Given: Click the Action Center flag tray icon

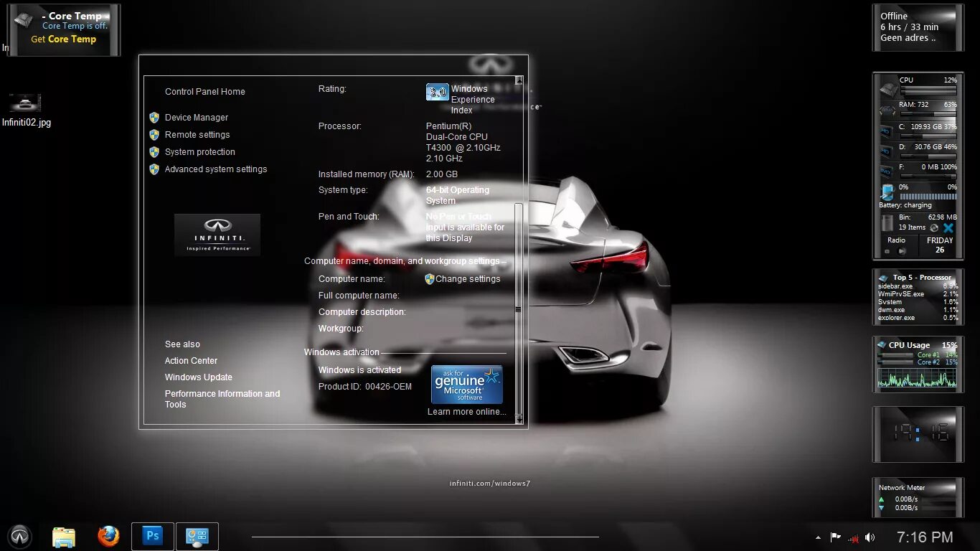Looking at the screenshot, I should pos(836,537).
